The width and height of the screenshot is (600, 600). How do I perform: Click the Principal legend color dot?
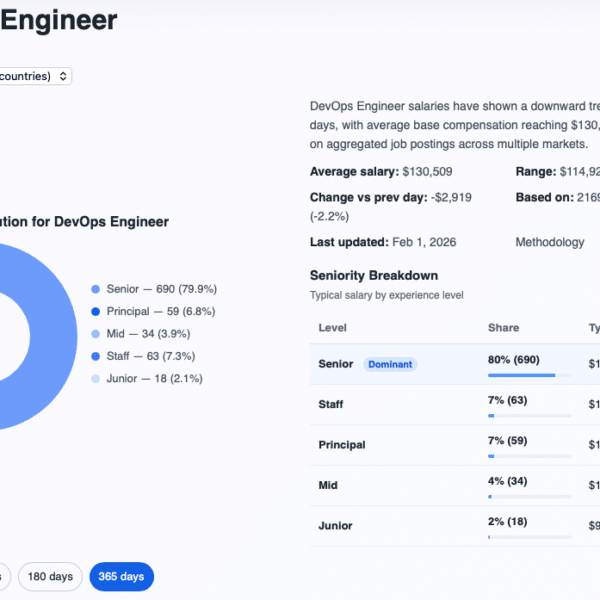point(96,311)
